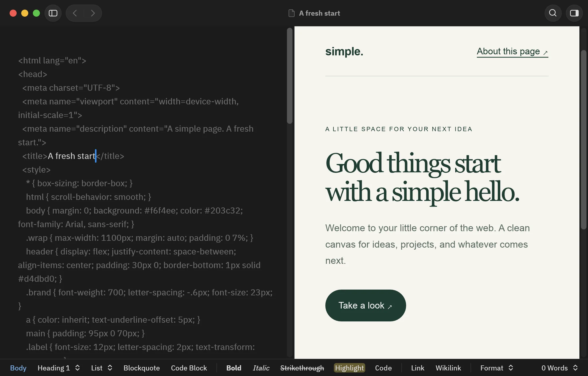Toggle the left sidebar panel icon

point(53,13)
